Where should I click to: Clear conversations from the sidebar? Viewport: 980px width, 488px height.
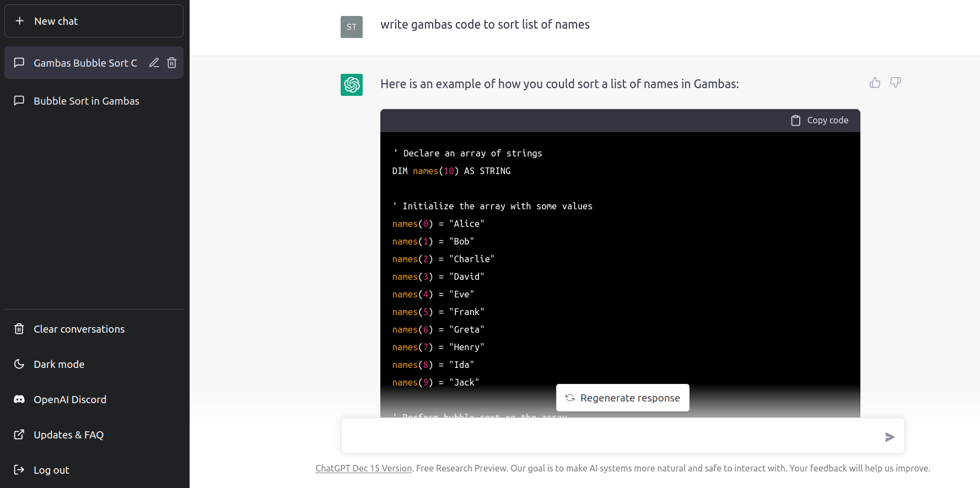(x=79, y=329)
